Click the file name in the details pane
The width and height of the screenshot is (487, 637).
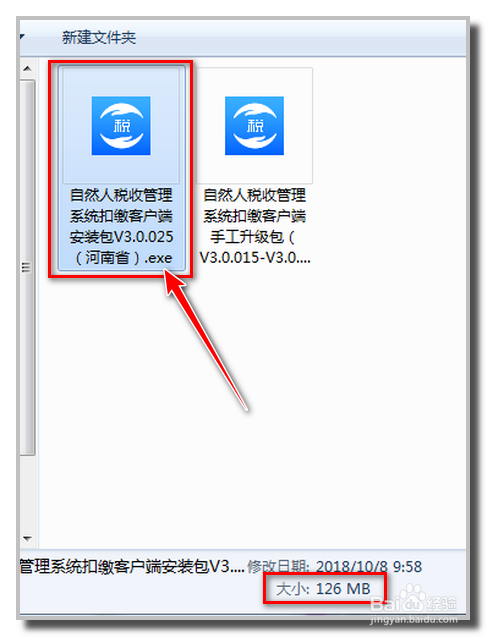132,566
